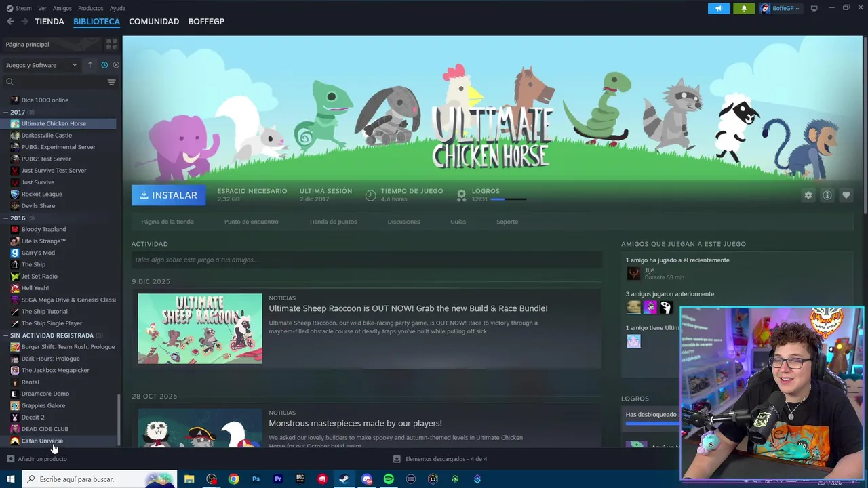
Task: Open Punto de encuentro link
Action: coord(252,222)
